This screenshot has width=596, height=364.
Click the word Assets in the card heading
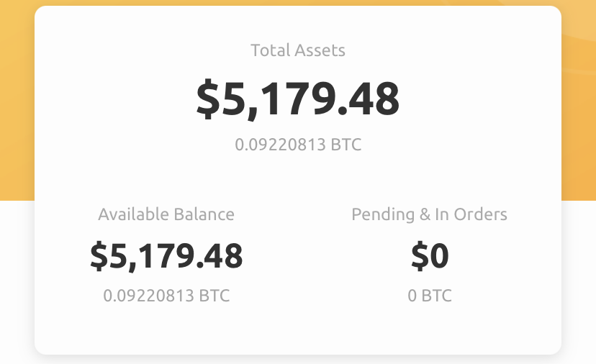click(320, 50)
